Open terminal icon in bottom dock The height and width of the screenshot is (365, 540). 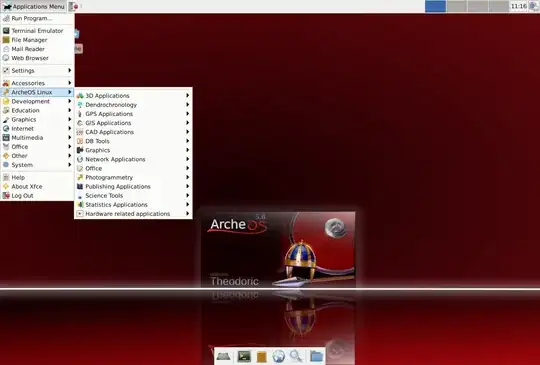click(x=244, y=356)
